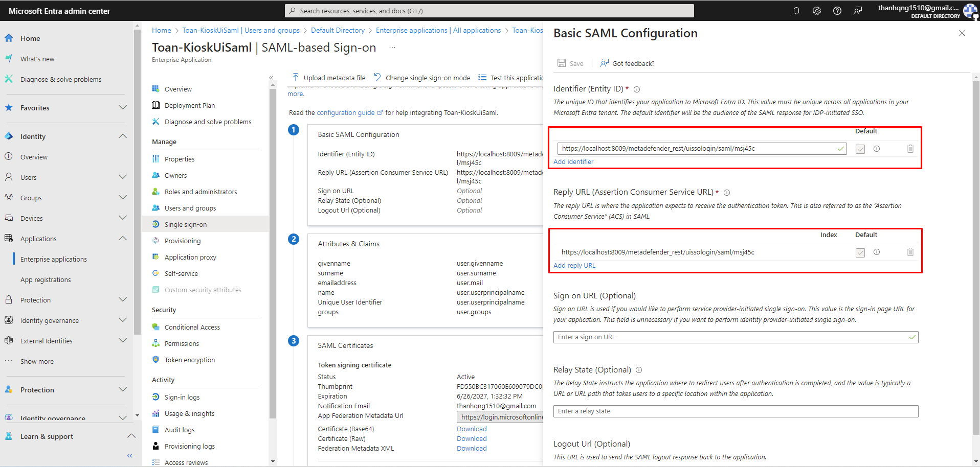Viewport: 980px width, 467px height.
Task: Show info for the Reply URL default checkbox
Action: point(877,252)
